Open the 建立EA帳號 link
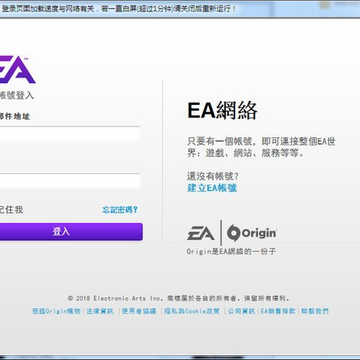 pyautogui.click(x=212, y=188)
